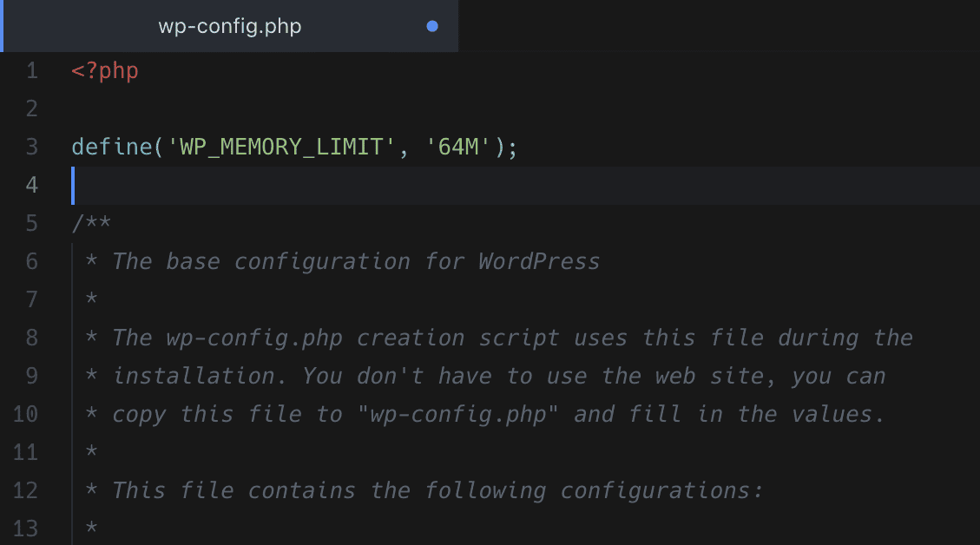Place cursor in the <?php opening tag

(x=105, y=70)
